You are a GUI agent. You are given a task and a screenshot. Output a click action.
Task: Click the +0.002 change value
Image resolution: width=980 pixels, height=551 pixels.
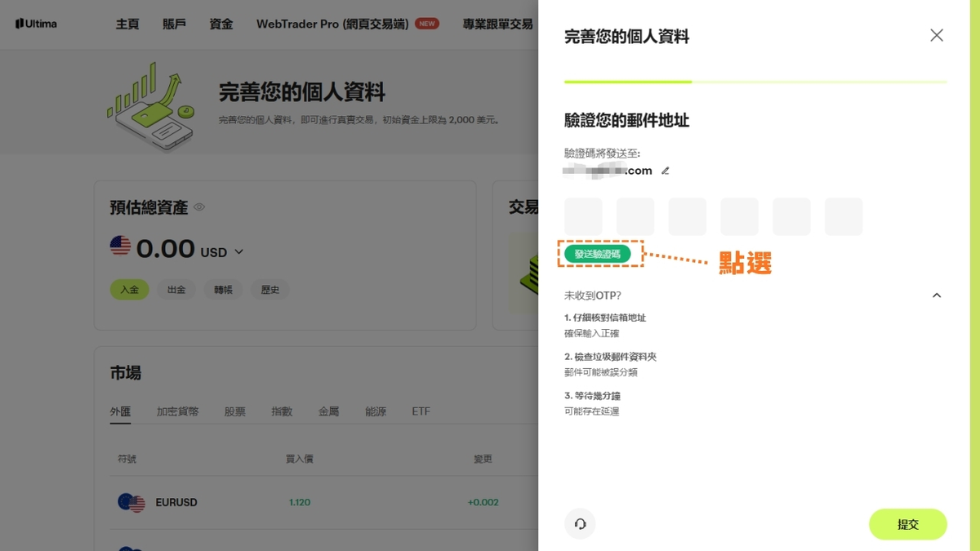click(483, 503)
